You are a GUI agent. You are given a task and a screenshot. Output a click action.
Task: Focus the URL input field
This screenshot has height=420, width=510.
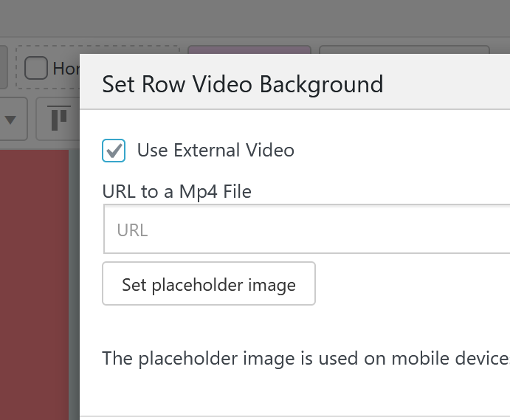coord(306,230)
